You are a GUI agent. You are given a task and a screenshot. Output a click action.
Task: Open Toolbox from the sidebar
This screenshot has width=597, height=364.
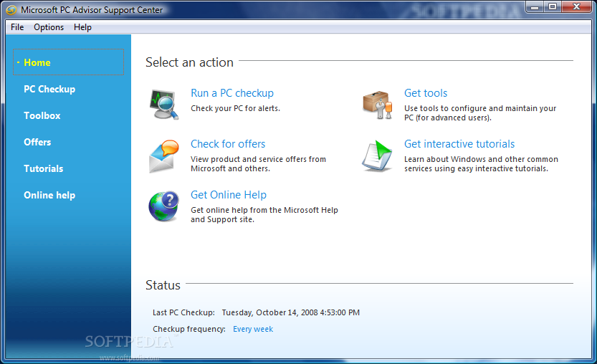(42, 115)
